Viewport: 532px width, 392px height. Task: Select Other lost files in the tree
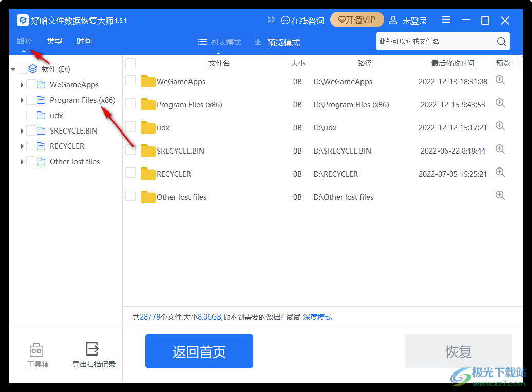tap(74, 162)
